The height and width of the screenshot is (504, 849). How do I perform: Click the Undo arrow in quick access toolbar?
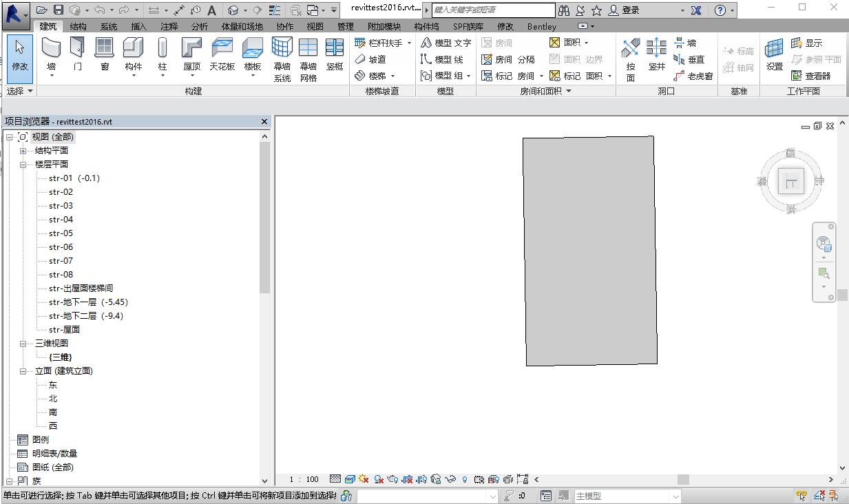click(100, 10)
